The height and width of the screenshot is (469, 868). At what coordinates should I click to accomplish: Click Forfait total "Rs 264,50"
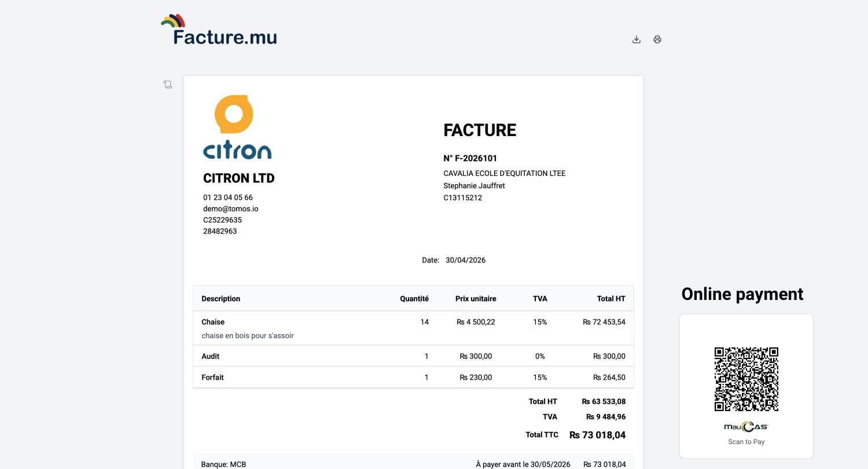pos(609,378)
